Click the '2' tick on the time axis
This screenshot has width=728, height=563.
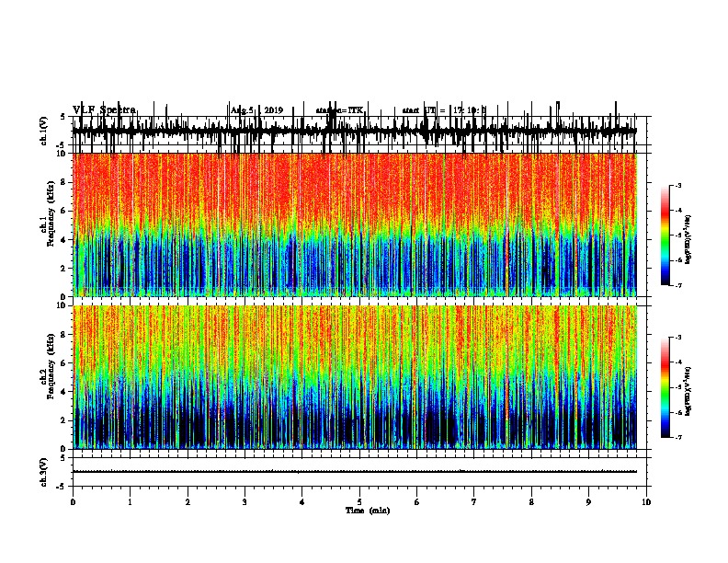188,502
